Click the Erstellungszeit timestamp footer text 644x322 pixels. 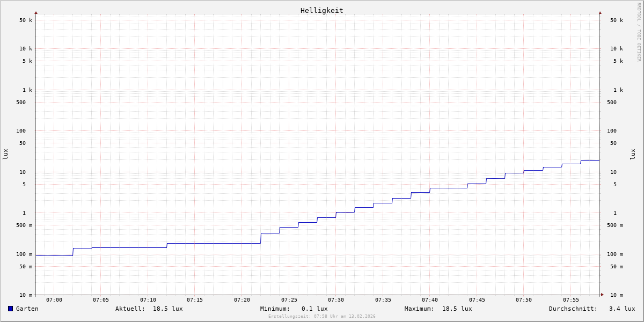tap(321, 317)
